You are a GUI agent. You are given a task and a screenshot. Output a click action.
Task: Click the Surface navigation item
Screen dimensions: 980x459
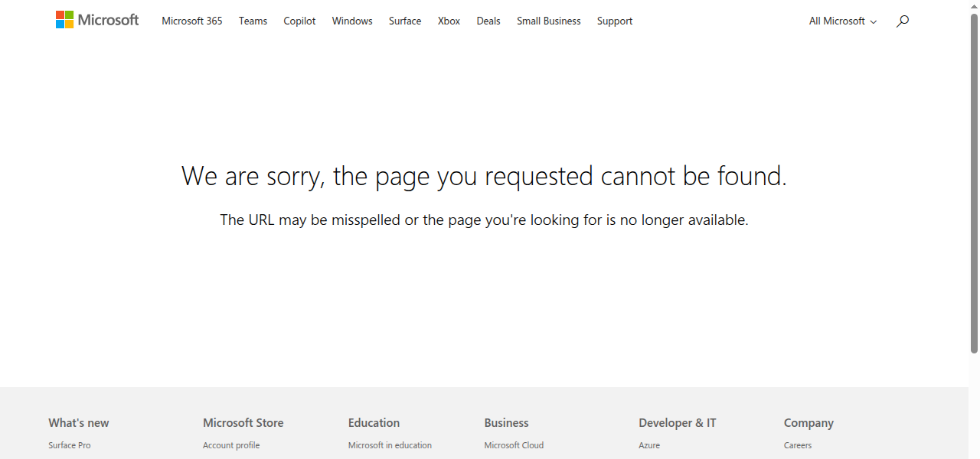point(404,21)
